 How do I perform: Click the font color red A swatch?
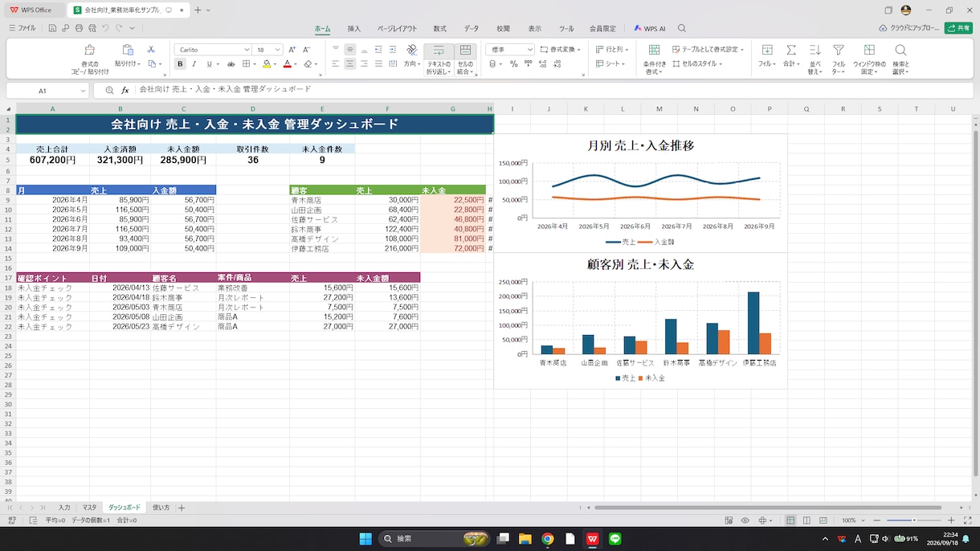click(x=287, y=64)
